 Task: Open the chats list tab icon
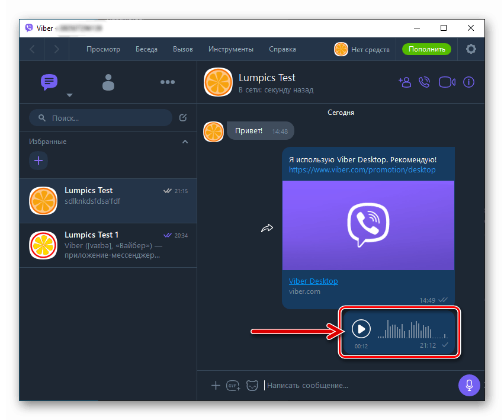click(49, 82)
